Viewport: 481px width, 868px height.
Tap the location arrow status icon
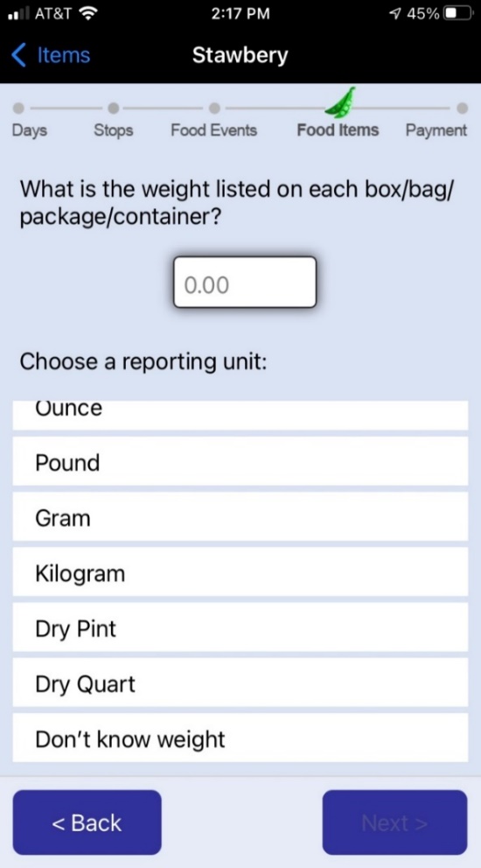[x=394, y=13]
